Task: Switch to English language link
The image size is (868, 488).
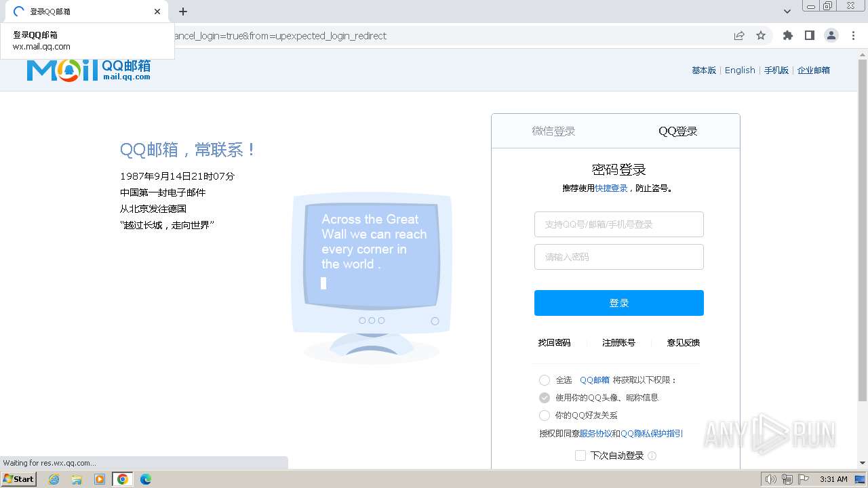Action: [x=740, y=70]
